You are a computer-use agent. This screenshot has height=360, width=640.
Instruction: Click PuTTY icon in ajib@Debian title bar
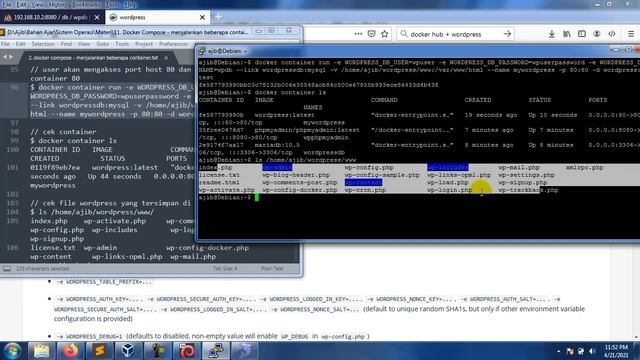point(202,51)
